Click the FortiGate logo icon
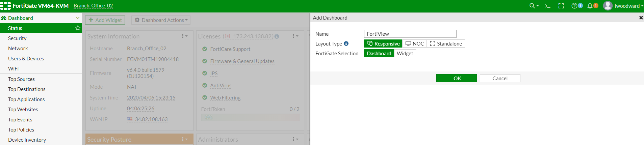The height and width of the screenshot is (145, 644). click(5, 6)
